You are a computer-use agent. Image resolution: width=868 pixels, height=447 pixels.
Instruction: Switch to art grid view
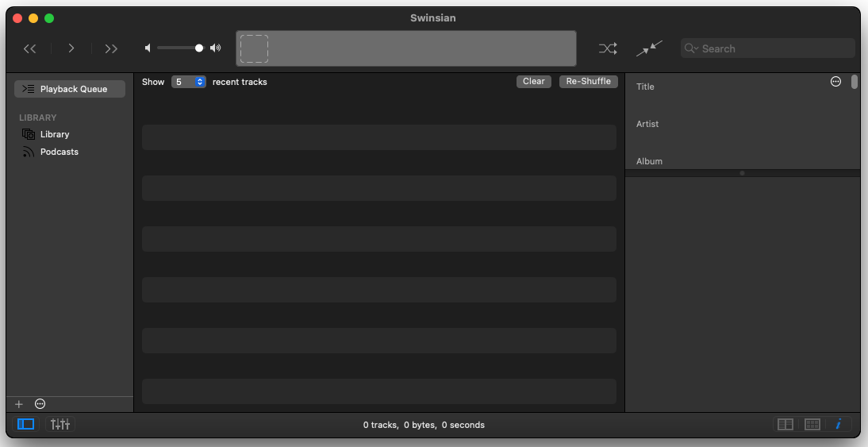click(x=812, y=424)
